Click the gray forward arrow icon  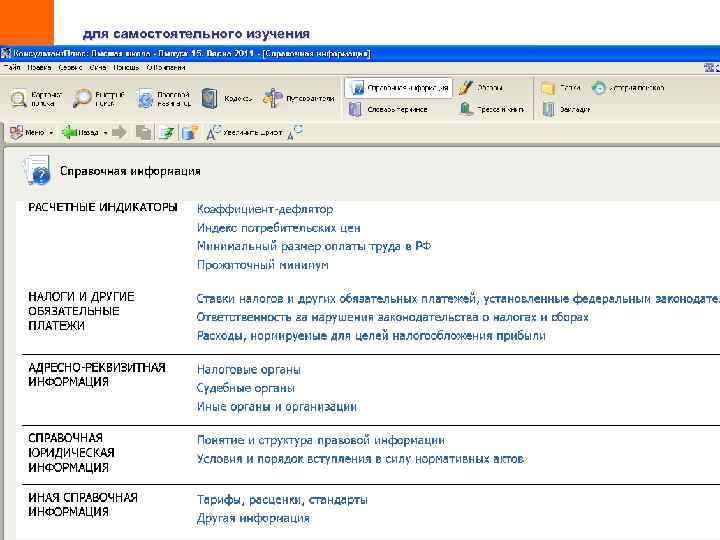119,132
